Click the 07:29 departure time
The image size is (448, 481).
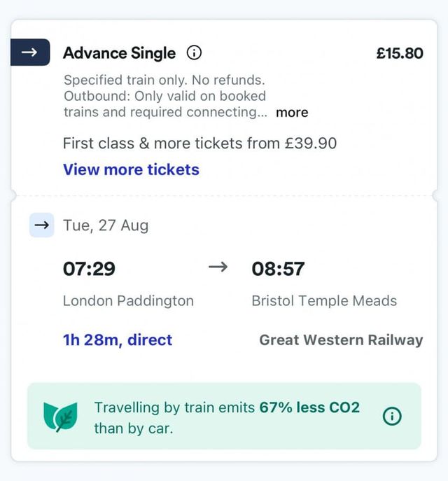89,268
